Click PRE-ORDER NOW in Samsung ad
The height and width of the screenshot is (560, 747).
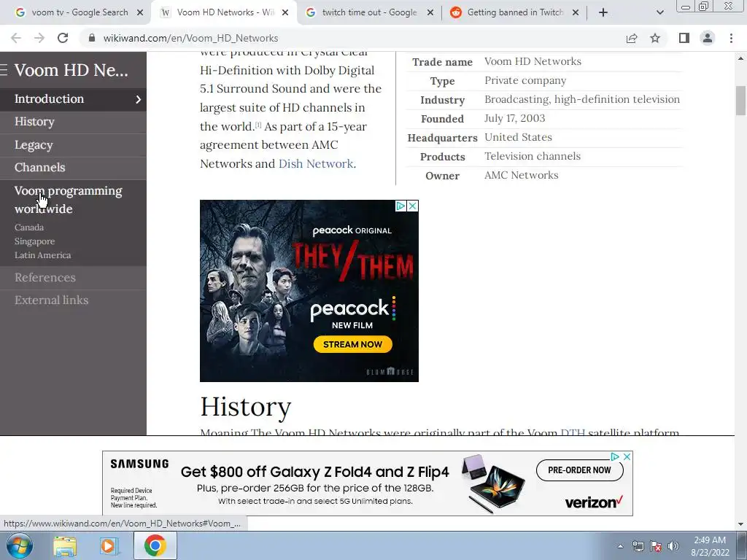pyautogui.click(x=579, y=470)
